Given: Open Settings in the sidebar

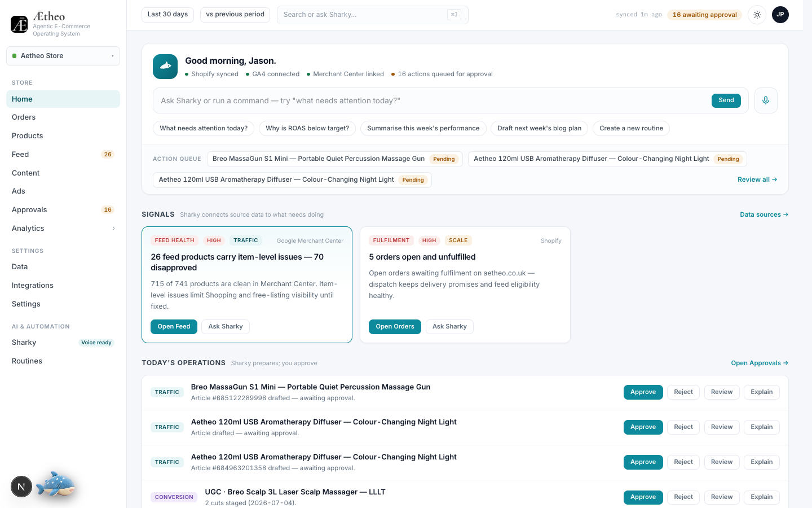Looking at the screenshot, I should pos(63,304).
